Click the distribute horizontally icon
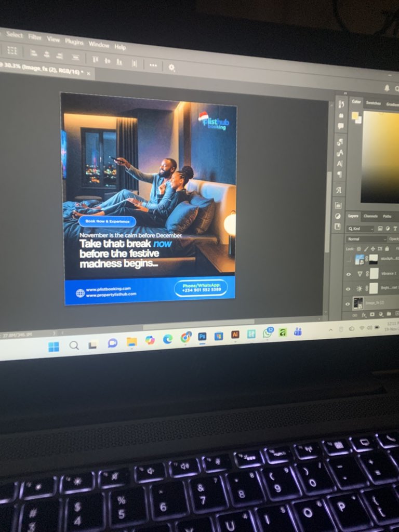Viewport: 399px width, 532px height. pos(135,63)
